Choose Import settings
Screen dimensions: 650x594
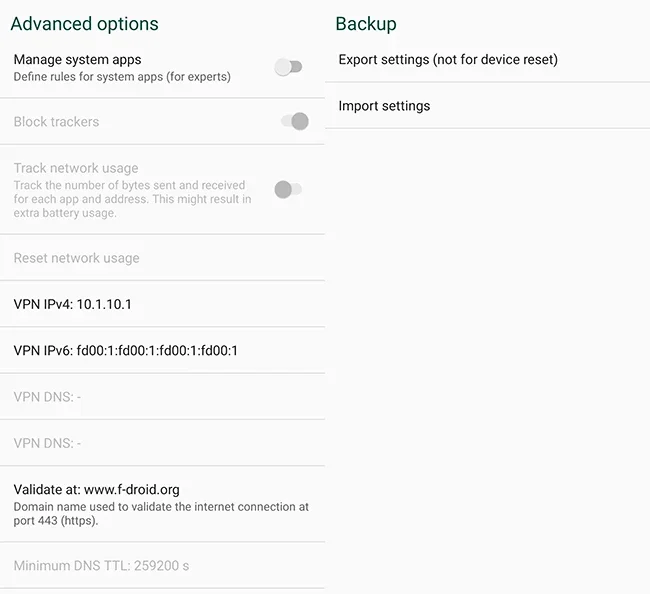[384, 106]
